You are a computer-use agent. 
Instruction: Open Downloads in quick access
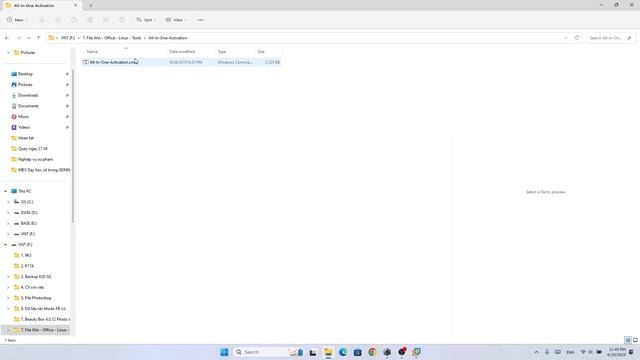(x=28, y=95)
